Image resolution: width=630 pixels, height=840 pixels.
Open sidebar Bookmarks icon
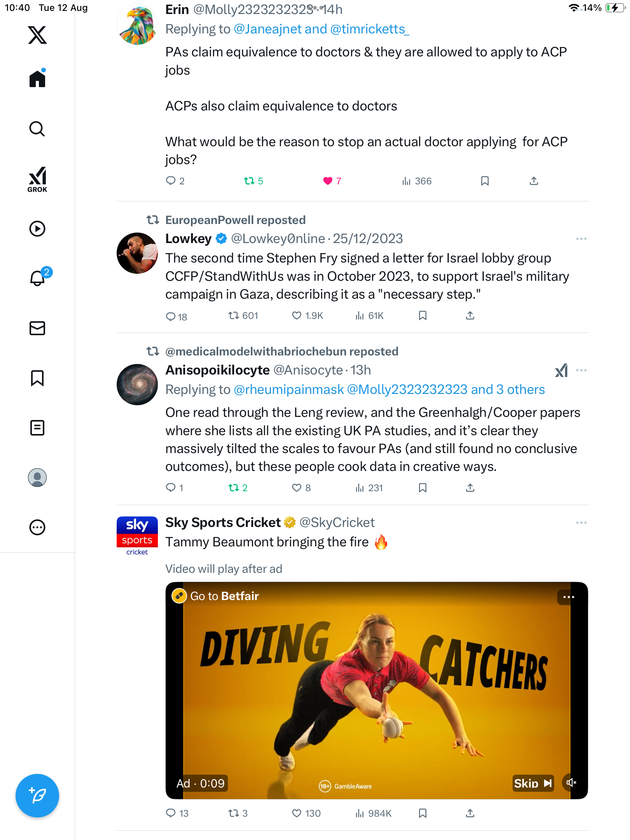(37, 378)
